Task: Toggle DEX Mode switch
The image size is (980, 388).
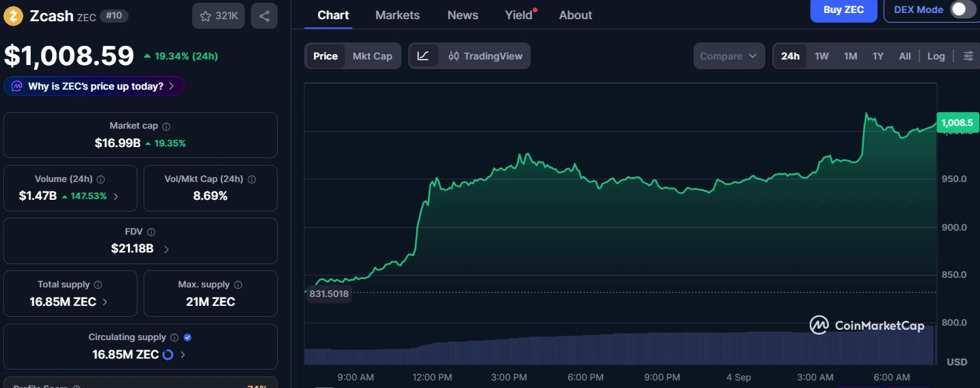Action: (962, 10)
